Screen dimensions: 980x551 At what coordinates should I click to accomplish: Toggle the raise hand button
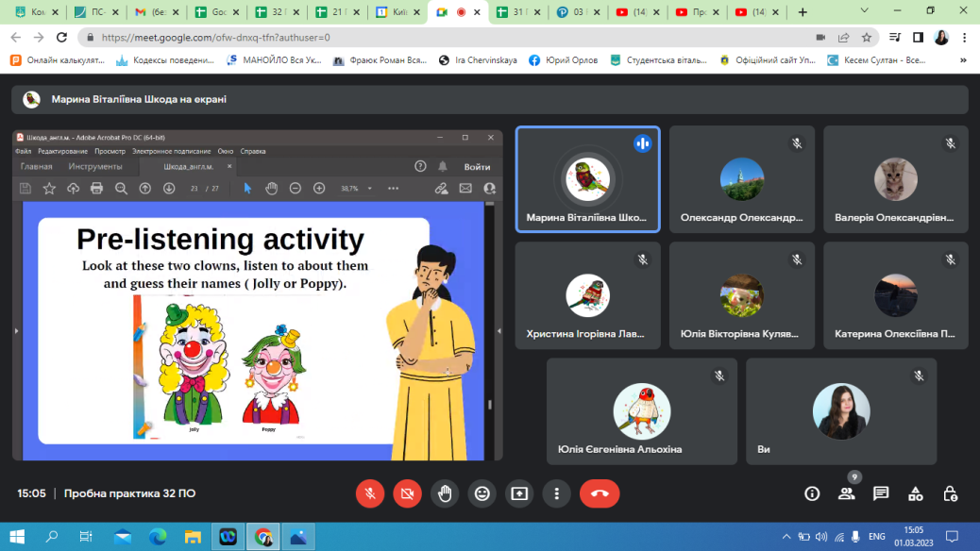pos(445,493)
